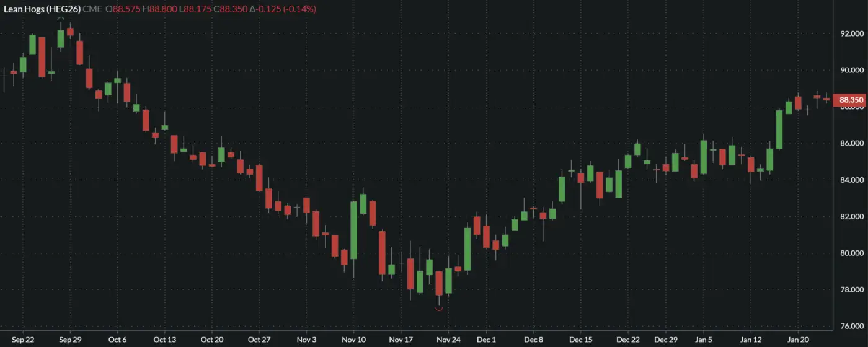Screen dimensions: 868x347
Task: Click the CME exchange label
Action: [92, 9]
